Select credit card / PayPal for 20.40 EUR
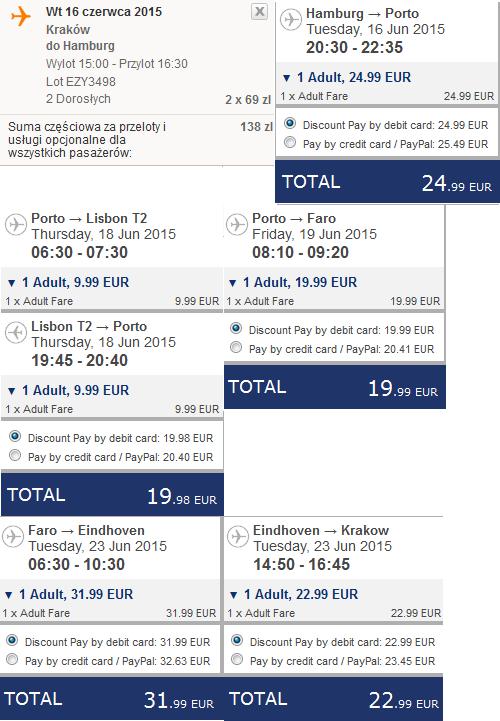Viewport: 500px width, 721px height. [15, 455]
